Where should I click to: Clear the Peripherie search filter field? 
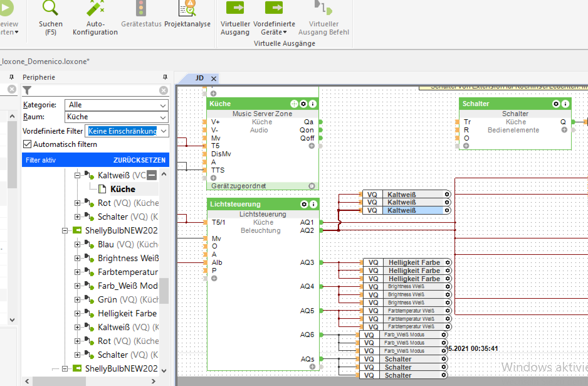pyautogui.click(x=163, y=90)
